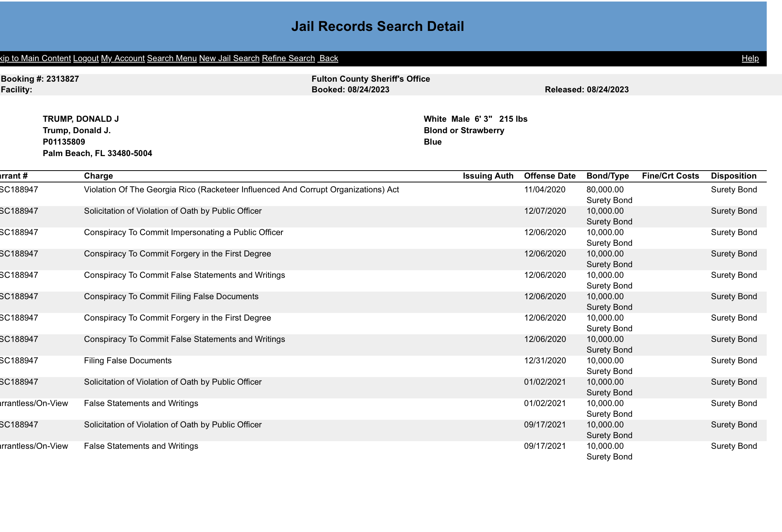Open the My Account link

pos(123,58)
